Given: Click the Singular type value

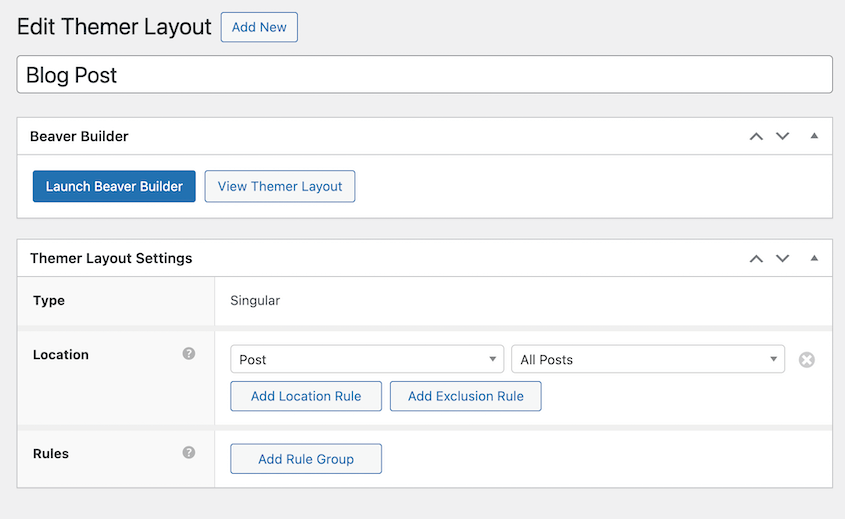Looking at the screenshot, I should pos(255,301).
